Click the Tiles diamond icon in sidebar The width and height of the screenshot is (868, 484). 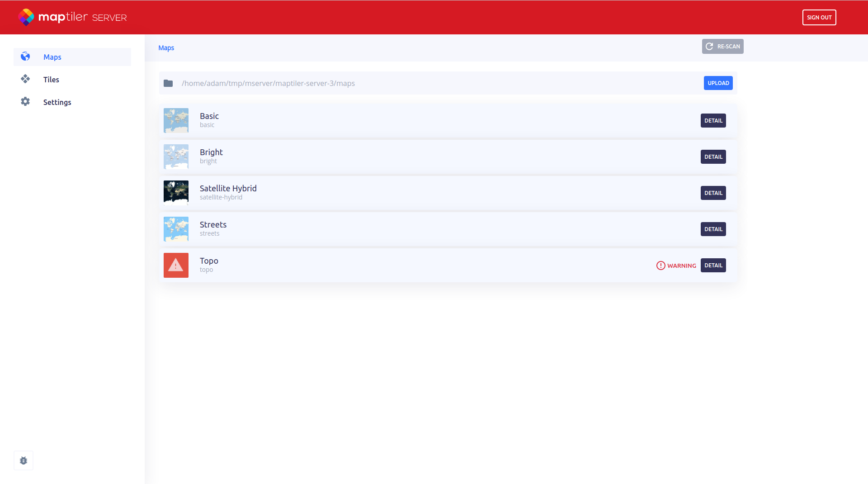pyautogui.click(x=25, y=79)
